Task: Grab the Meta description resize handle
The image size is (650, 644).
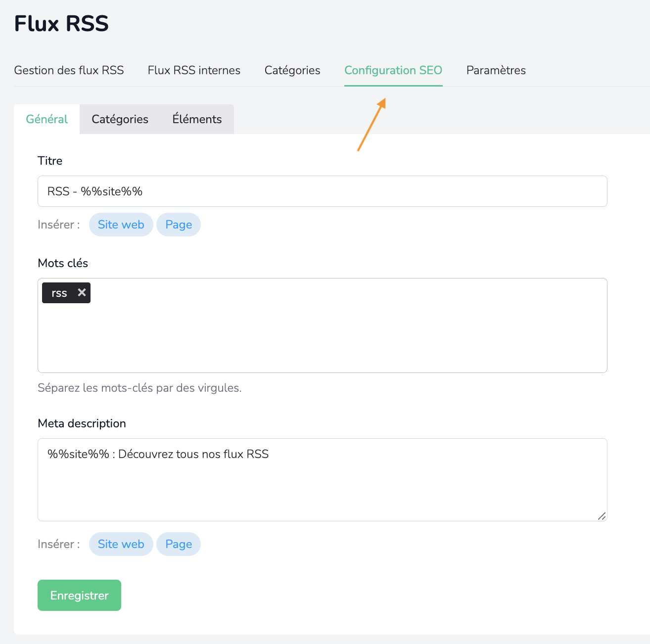Action: [602, 516]
